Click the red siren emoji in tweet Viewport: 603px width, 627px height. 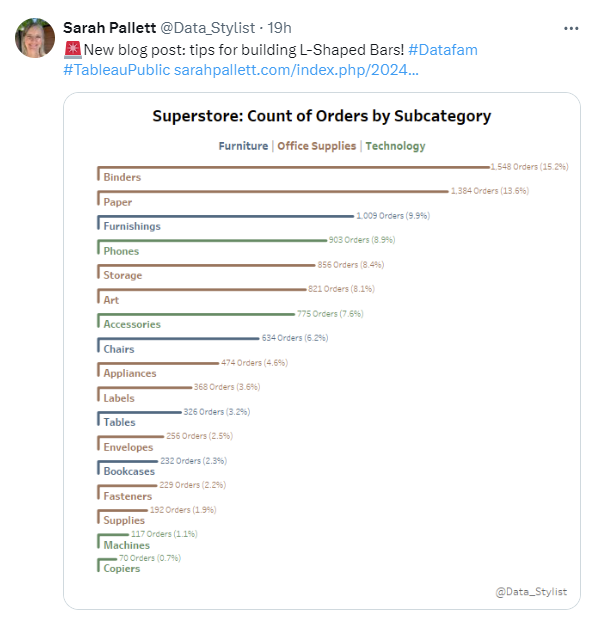71,50
